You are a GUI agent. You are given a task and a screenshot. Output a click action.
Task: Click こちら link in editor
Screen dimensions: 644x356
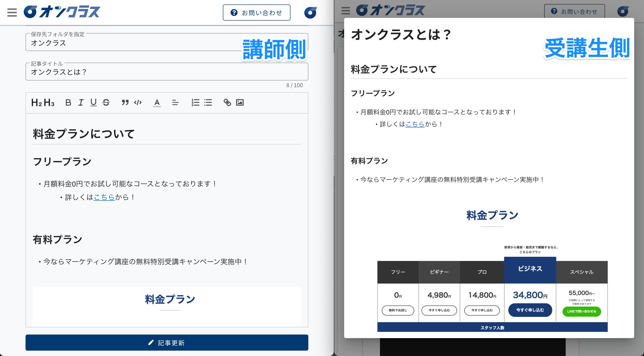(x=104, y=197)
